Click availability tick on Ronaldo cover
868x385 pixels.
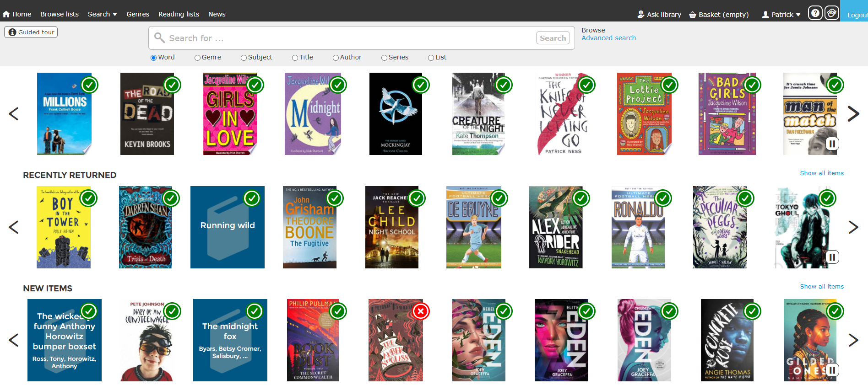click(663, 198)
